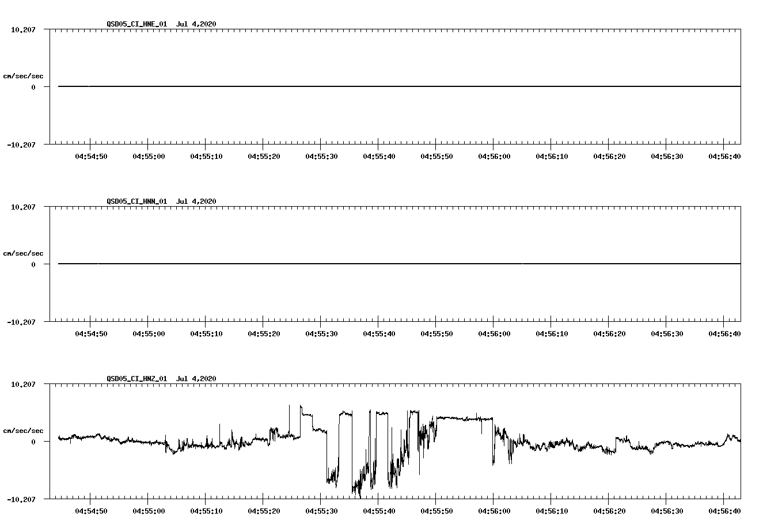Click the 10.207 maximum label on HNN plot
Image resolution: width=782 pixels, height=532 pixels.
(x=23, y=207)
